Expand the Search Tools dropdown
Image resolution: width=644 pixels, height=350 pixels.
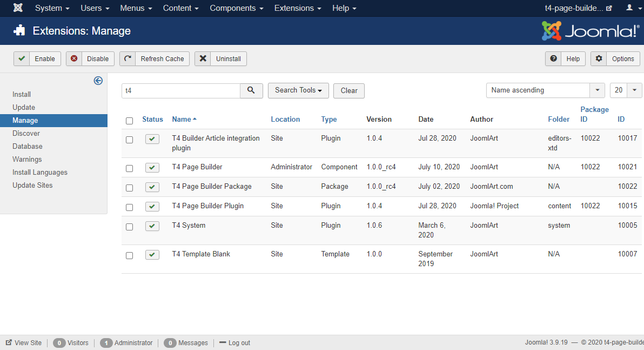298,90
